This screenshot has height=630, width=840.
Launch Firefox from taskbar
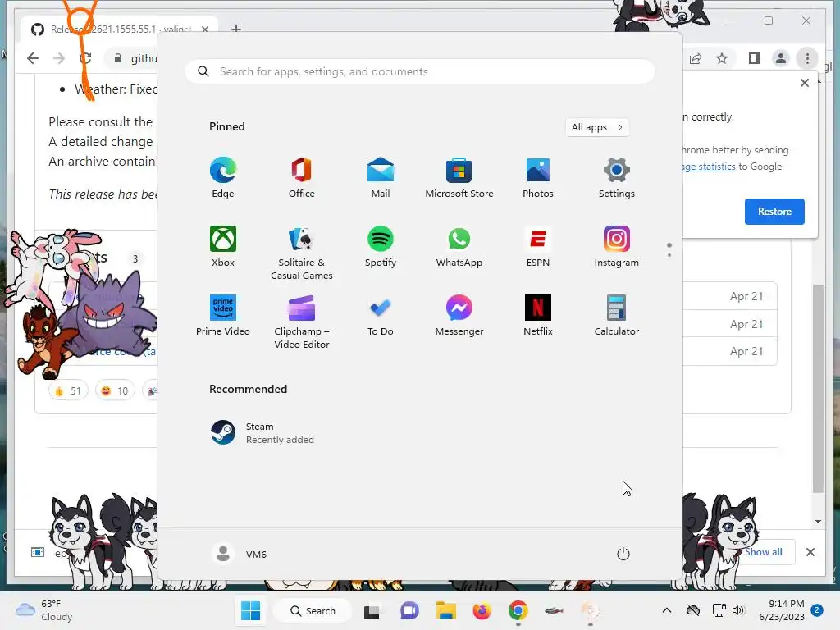482,611
